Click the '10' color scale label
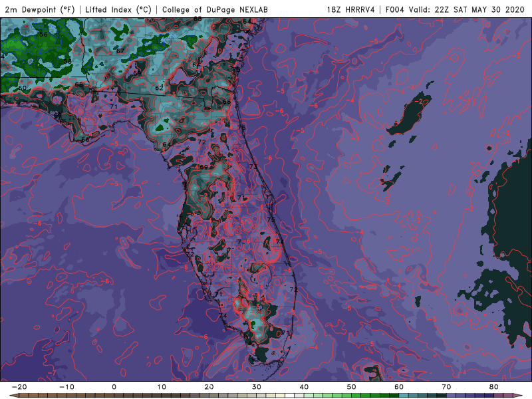The width and height of the screenshot is (532, 399). [162, 387]
